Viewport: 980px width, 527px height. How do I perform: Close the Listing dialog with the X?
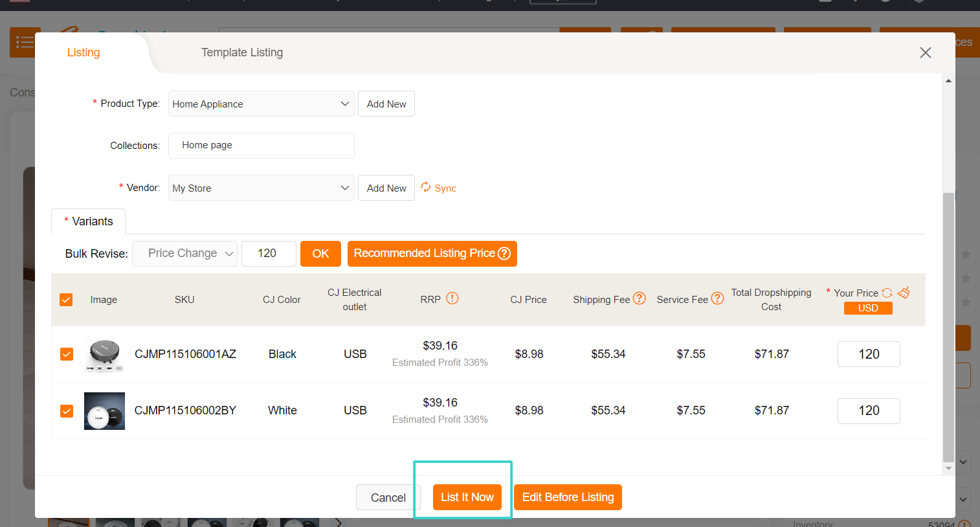point(926,52)
